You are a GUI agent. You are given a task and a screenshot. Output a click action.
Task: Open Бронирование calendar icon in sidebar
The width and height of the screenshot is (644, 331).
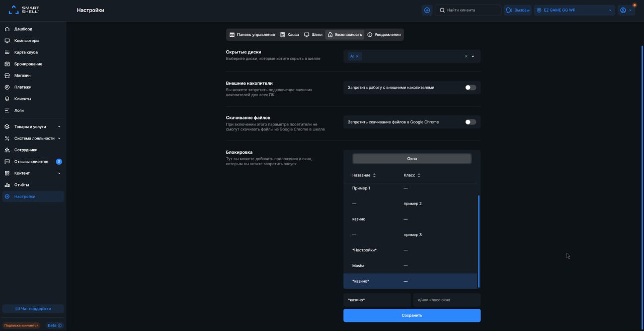coord(7,64)
